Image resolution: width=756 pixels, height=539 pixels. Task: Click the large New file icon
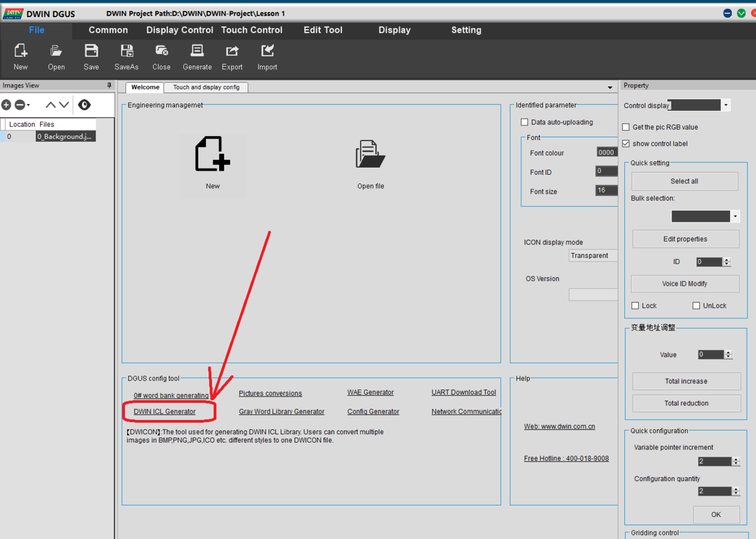(x=212, y=154)
